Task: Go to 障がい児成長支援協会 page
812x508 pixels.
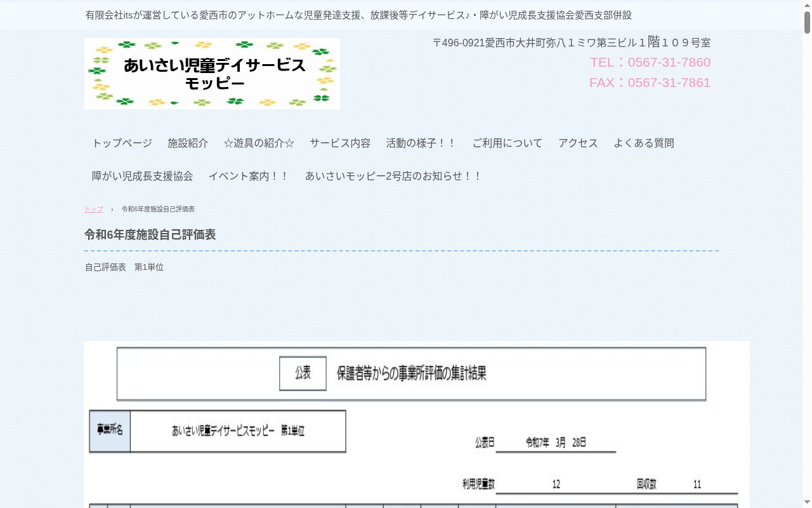Action: point(142,177)
